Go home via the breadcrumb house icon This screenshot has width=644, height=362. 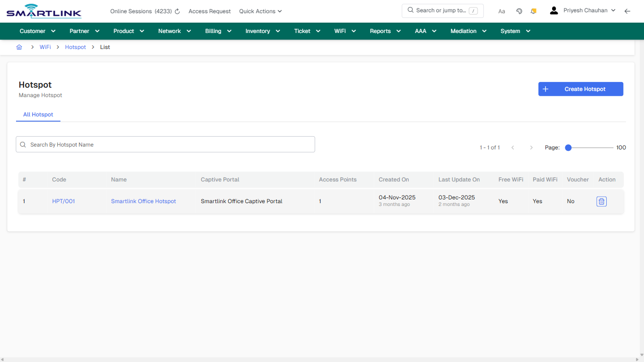pos(19,47)
